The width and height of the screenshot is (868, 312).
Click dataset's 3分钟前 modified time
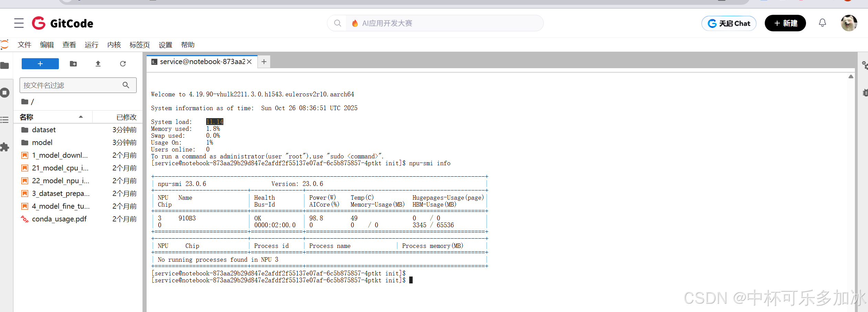[x=124, y=130]
